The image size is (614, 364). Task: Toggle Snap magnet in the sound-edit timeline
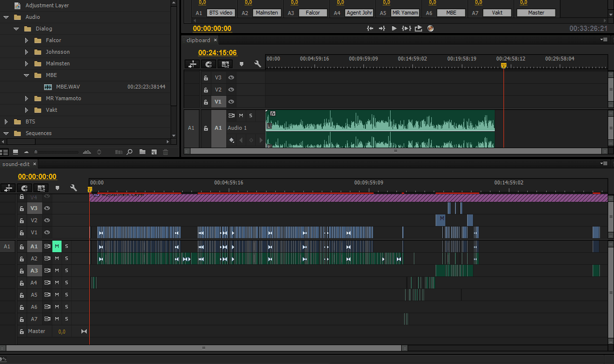(x=25, y=188)
